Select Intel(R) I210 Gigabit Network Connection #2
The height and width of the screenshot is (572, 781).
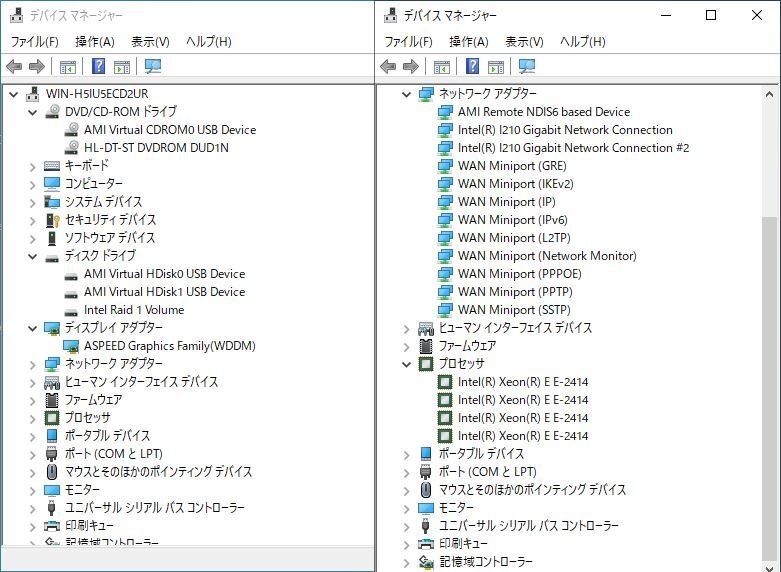tap(573, 148)
